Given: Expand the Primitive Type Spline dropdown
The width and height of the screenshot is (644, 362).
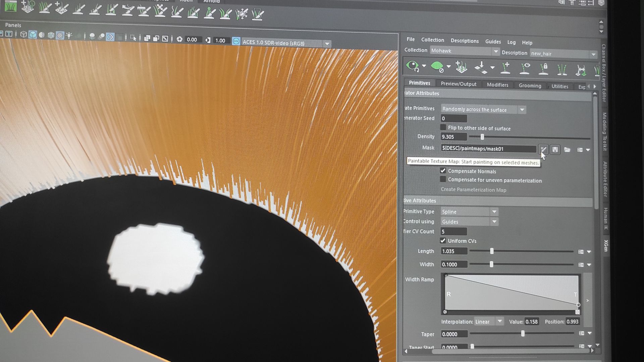Looking at the screenshot, I should (x=494, y=212).
